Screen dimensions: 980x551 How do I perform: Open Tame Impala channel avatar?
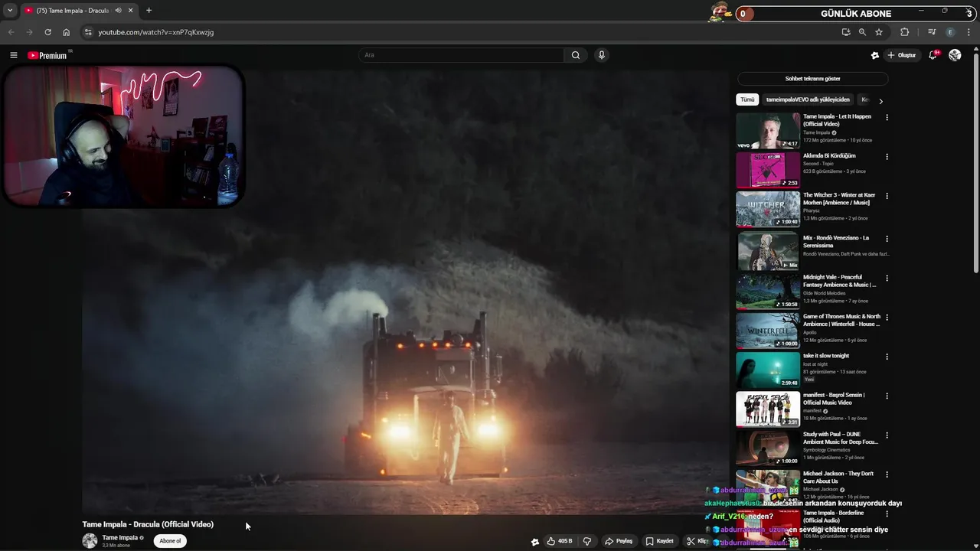(90, 541)
